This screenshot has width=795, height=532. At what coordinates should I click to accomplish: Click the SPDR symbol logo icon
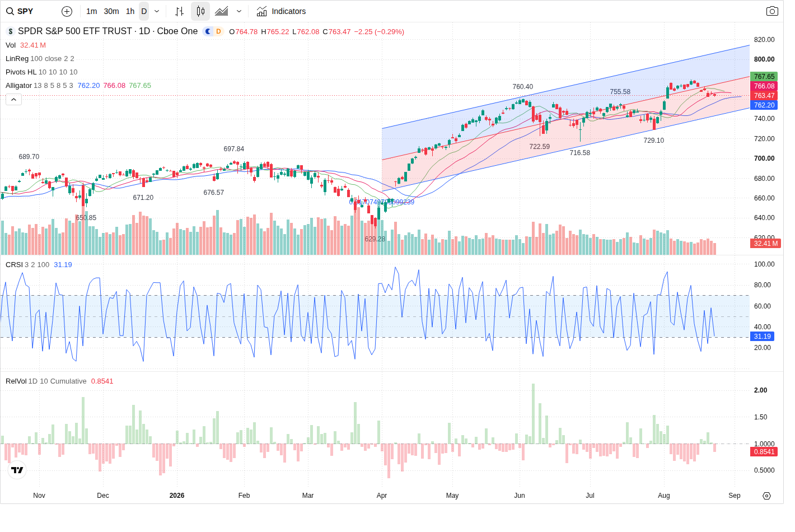click(10, 31)
